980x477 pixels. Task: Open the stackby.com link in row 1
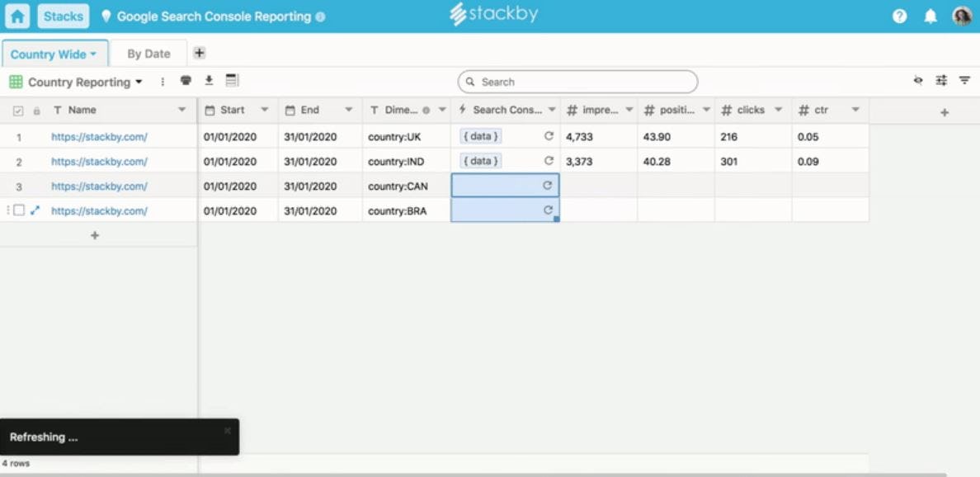97,135
